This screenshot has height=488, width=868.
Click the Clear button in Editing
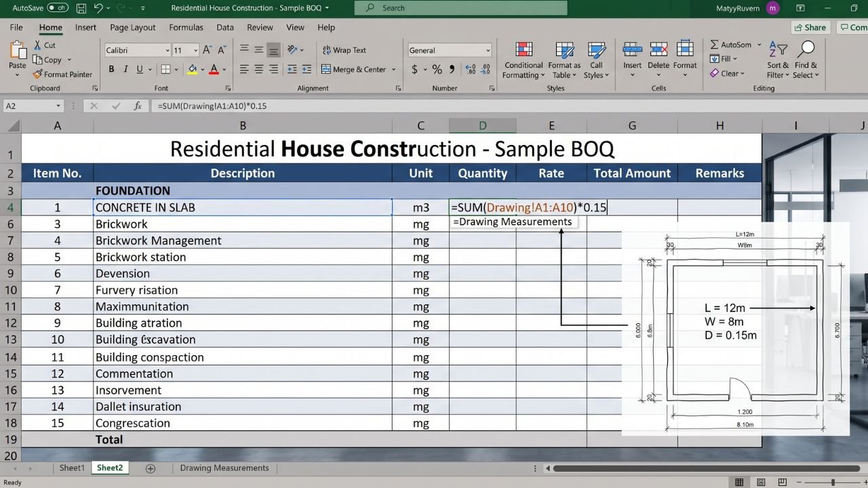(x=727, y=73)
